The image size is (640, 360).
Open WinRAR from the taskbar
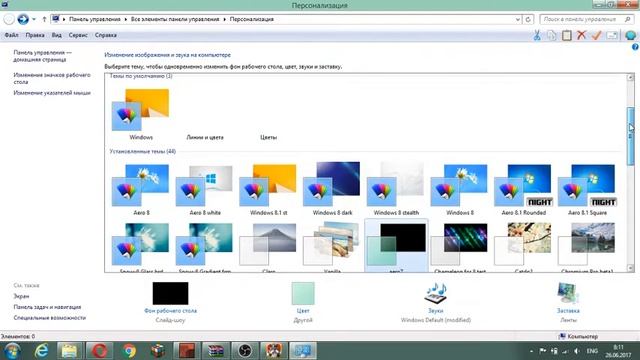216,351
